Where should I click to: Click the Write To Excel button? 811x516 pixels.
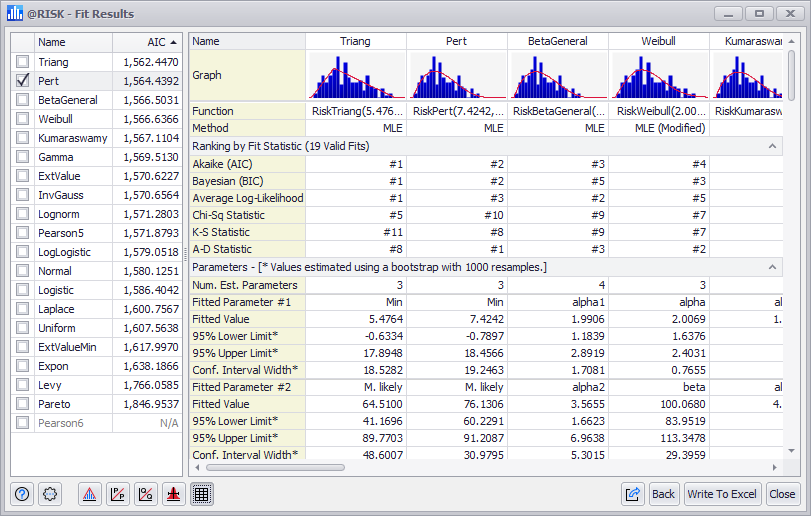coord(722,494)
